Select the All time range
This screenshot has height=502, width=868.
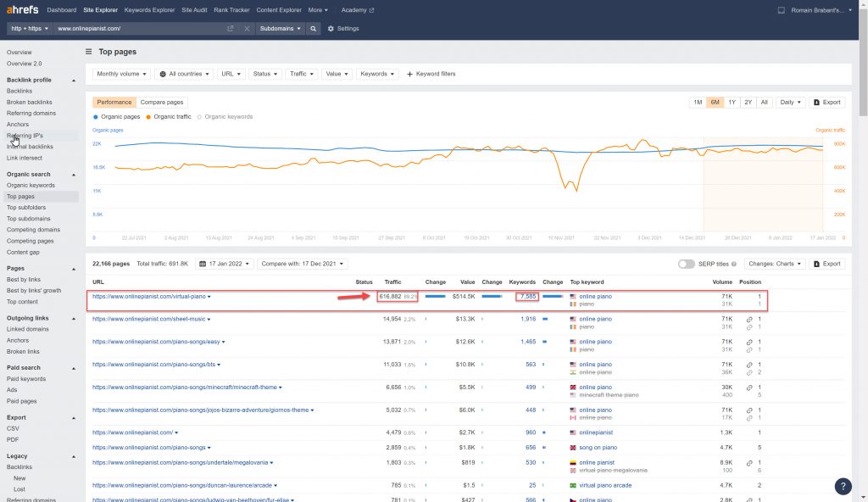click(x=764, y=102)
